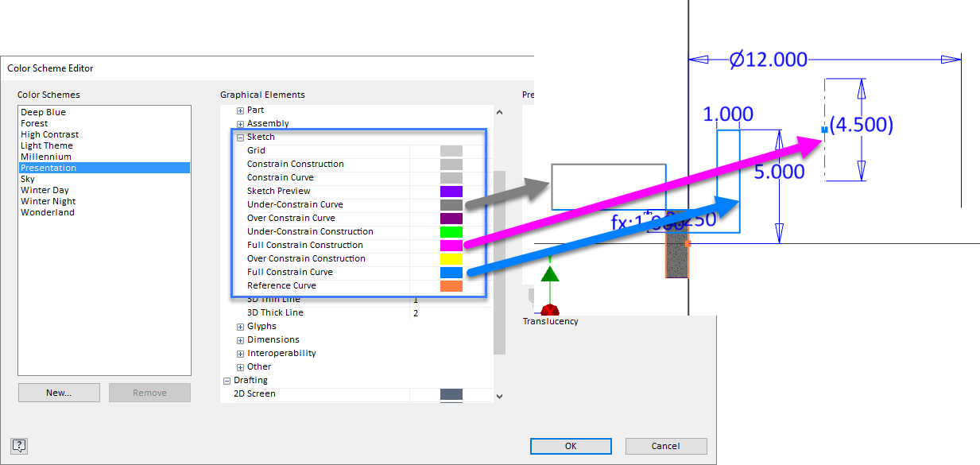Select the Winter Night color scheme

coord(48,200)
